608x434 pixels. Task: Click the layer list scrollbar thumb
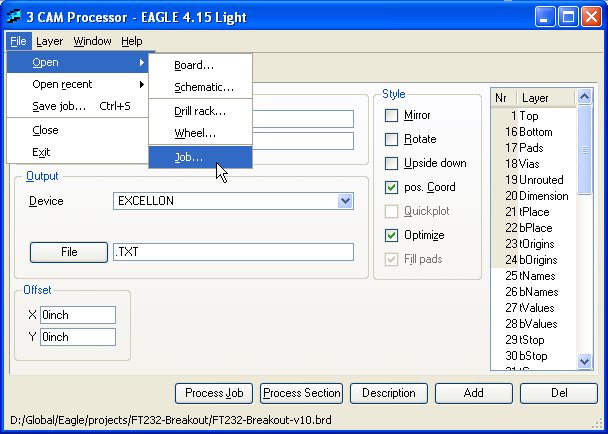click(x=584, y=150)
